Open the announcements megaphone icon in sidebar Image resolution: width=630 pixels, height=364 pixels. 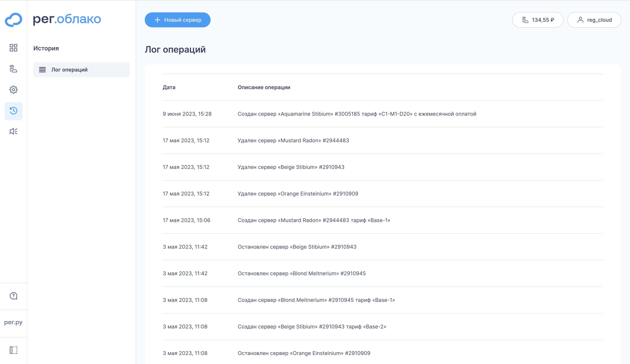[13, 131]
